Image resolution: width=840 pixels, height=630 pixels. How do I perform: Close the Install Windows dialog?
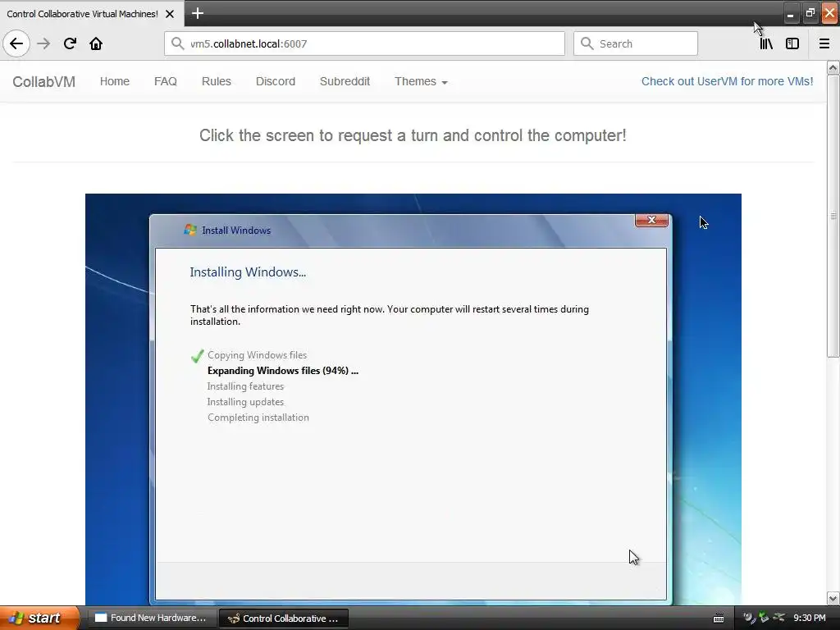651,220
